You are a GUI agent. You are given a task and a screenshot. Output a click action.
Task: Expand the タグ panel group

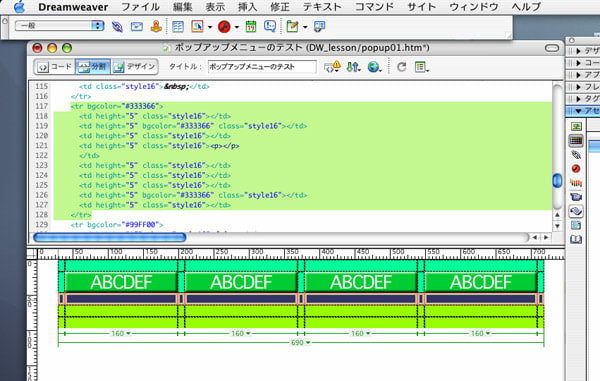(x=579, y=99)
